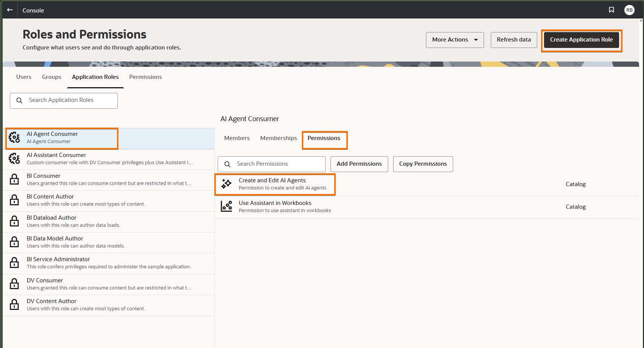Click the RB user avatar

pyautogui.click(x=629, y=10)
